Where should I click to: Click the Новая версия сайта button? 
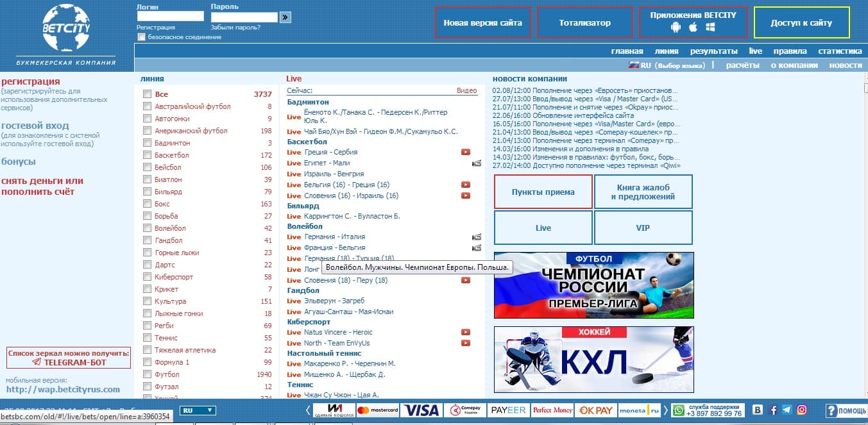(483, 22)
